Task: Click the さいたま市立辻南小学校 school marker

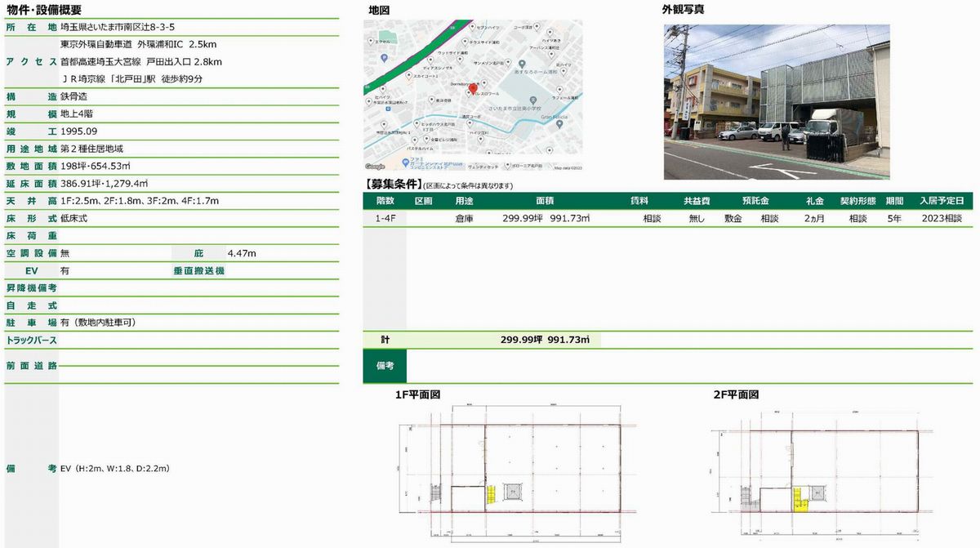Action: click(533, 100)
